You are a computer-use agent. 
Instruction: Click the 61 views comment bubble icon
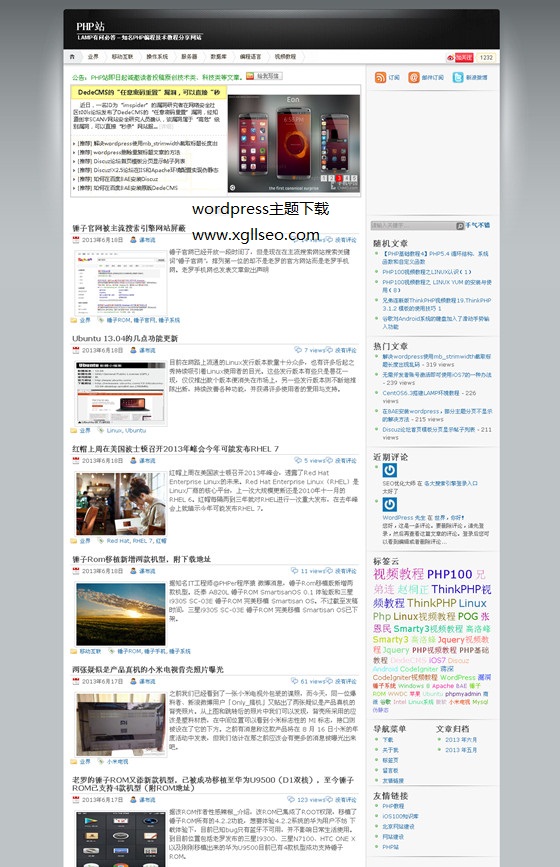[295, 681]
